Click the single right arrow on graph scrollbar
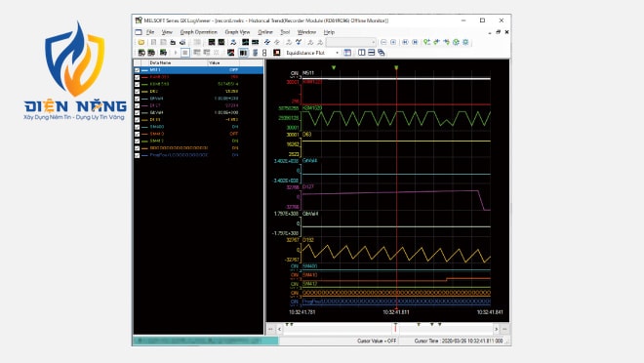Viewport: 644px width, 363px height. 496,329
